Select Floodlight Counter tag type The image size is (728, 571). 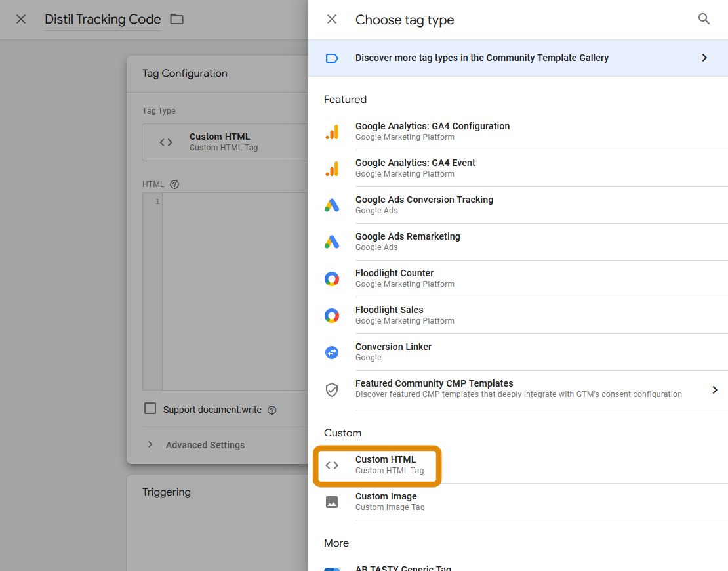point(518,279)
